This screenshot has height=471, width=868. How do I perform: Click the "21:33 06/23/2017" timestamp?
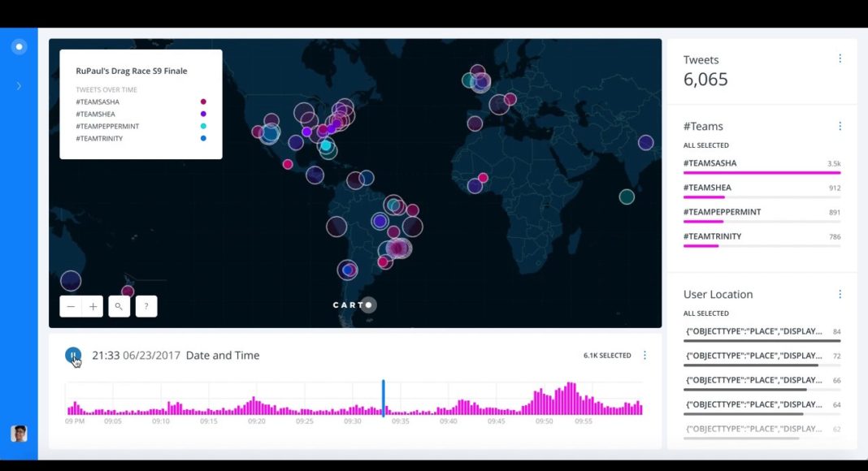pyautogui.click(x=137, y=356)
